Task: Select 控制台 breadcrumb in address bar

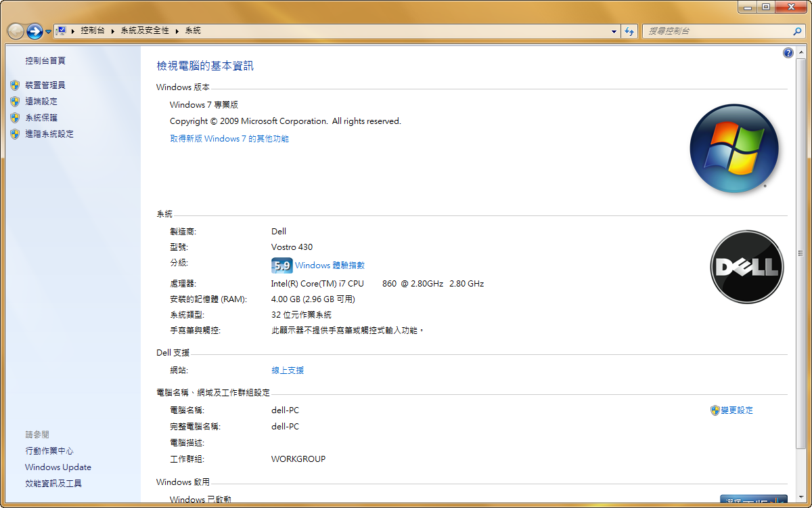Action: [92, 31]
